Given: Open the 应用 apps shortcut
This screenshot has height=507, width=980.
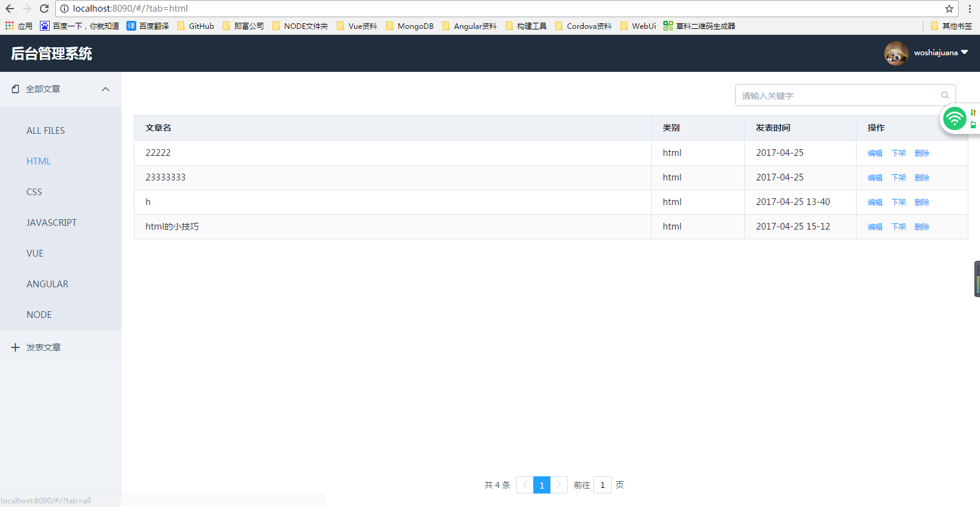Looking at the screenshot, I should coord(18,26).
